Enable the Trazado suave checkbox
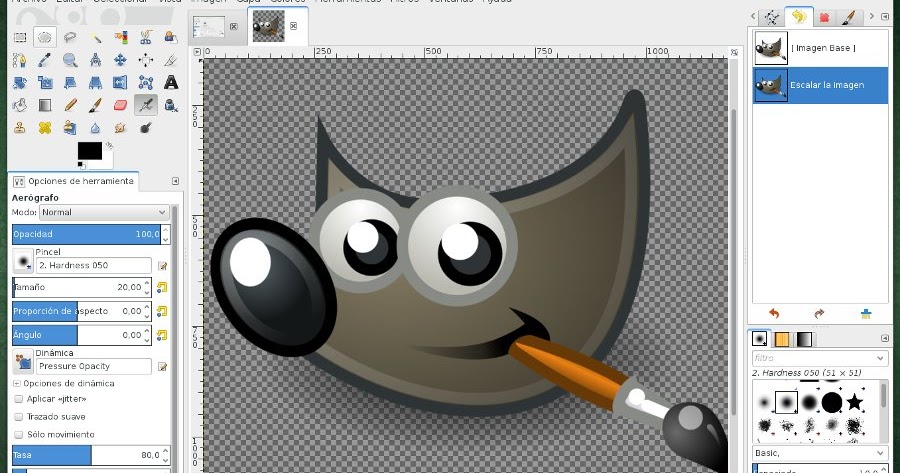Screen dimensions: 900x473 18,417
